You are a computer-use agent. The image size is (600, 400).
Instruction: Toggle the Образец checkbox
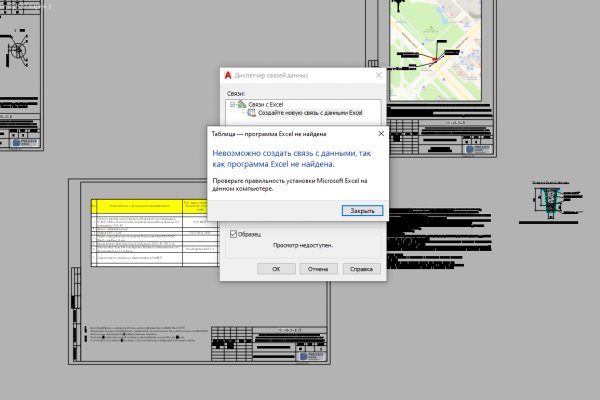point(234,233)
